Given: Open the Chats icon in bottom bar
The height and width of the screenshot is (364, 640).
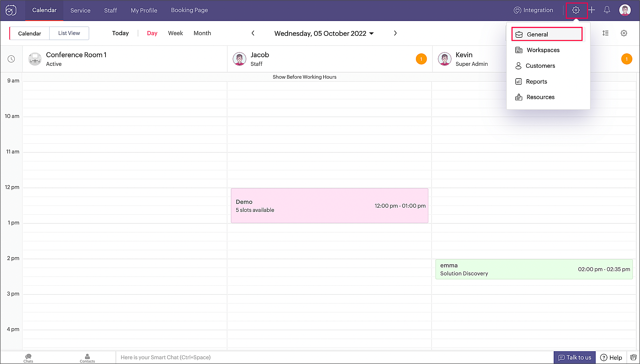Looking at the screenshot, I should (28, 358).
